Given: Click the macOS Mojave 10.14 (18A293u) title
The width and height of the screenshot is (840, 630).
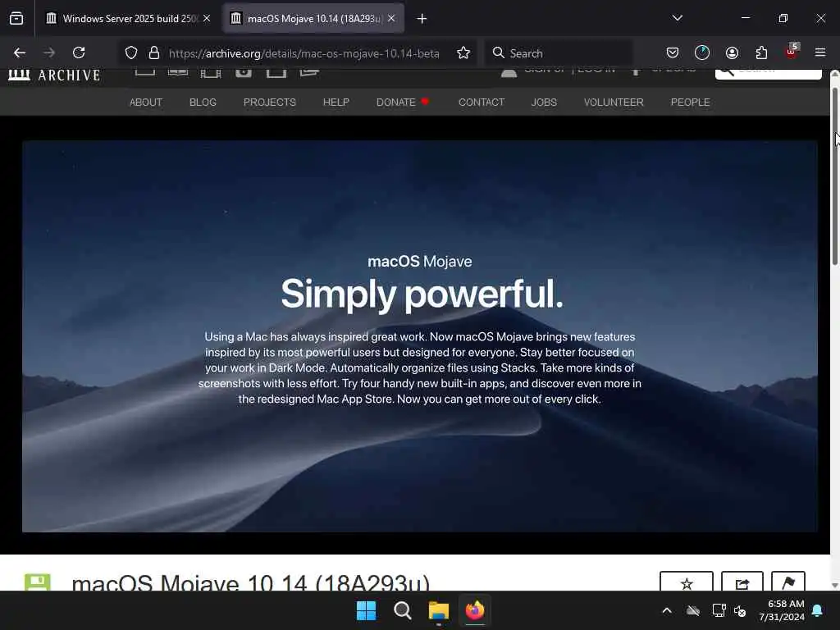Looking at the screenshot, I should pyautogui.click(x=251, y=583).
